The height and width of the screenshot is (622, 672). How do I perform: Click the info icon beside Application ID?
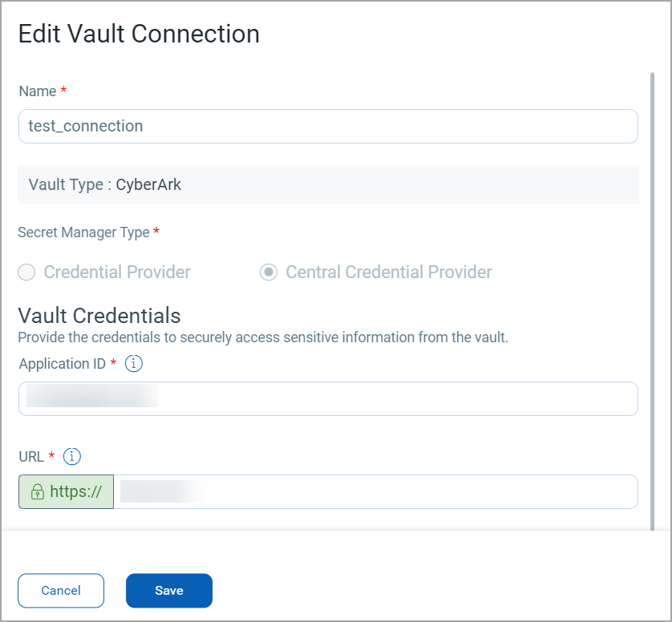133,363
